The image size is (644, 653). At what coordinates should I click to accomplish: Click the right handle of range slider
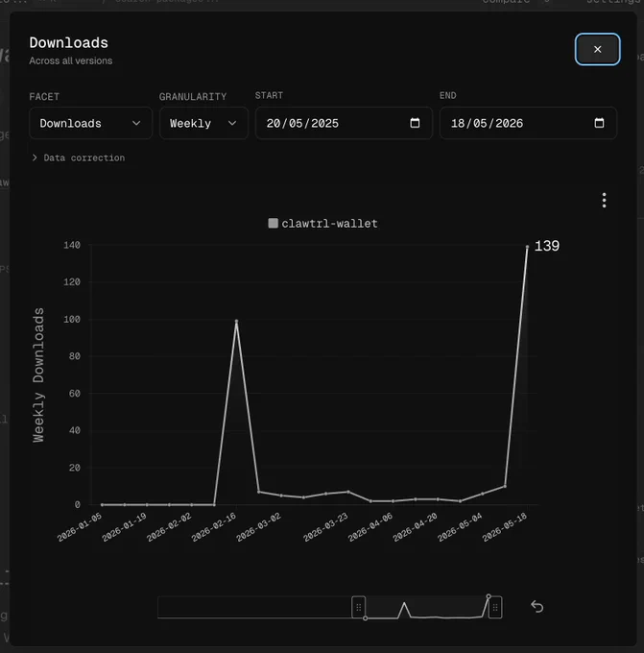[495, 607]
